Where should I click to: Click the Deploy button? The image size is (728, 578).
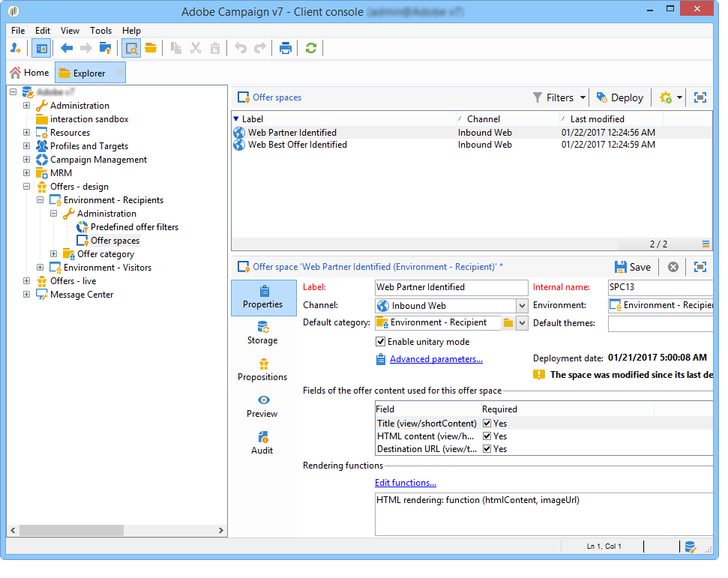(x=620, y=97)
